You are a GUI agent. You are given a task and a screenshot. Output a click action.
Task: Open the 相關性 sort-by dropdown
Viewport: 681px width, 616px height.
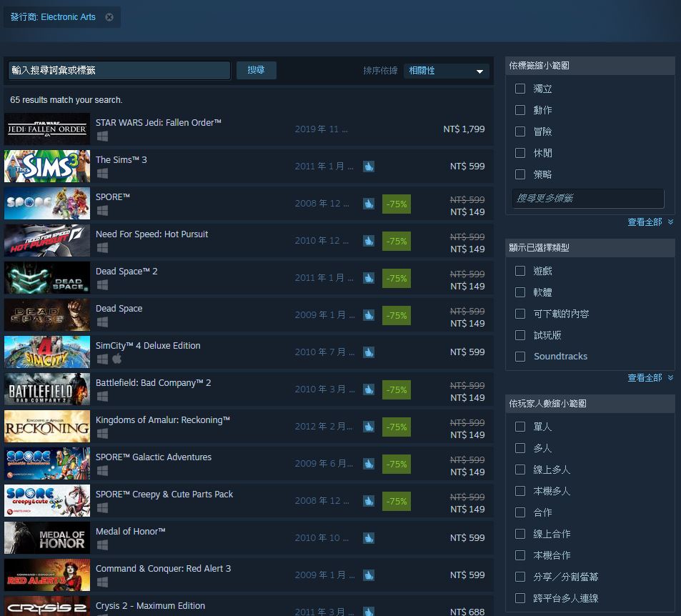(x=446, y=71)
